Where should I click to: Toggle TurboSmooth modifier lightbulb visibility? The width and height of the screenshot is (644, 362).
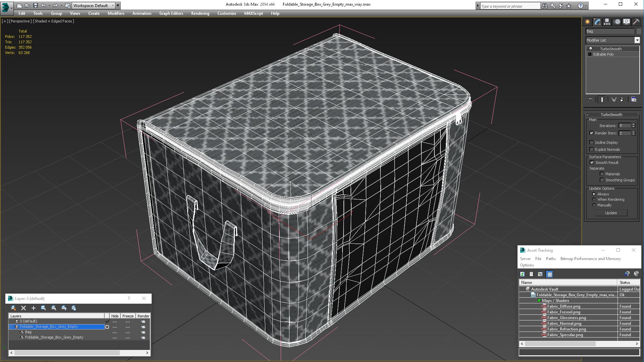591,49
